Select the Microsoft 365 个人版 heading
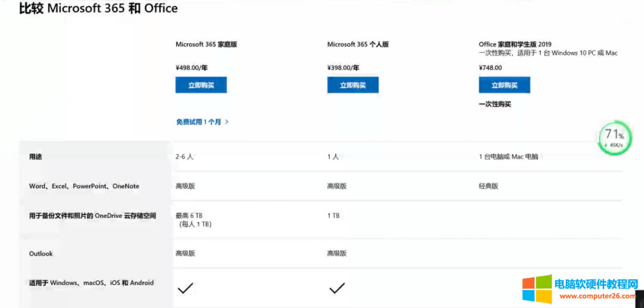This screenshot has height=308, width=644. pyautogui.click(x=358, y=44)
